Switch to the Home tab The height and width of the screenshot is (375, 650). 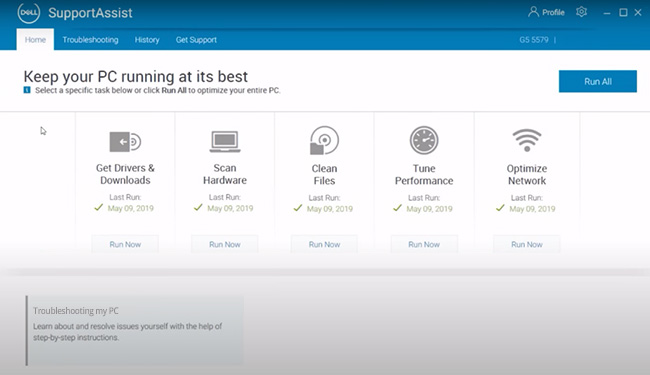(35, 40)
